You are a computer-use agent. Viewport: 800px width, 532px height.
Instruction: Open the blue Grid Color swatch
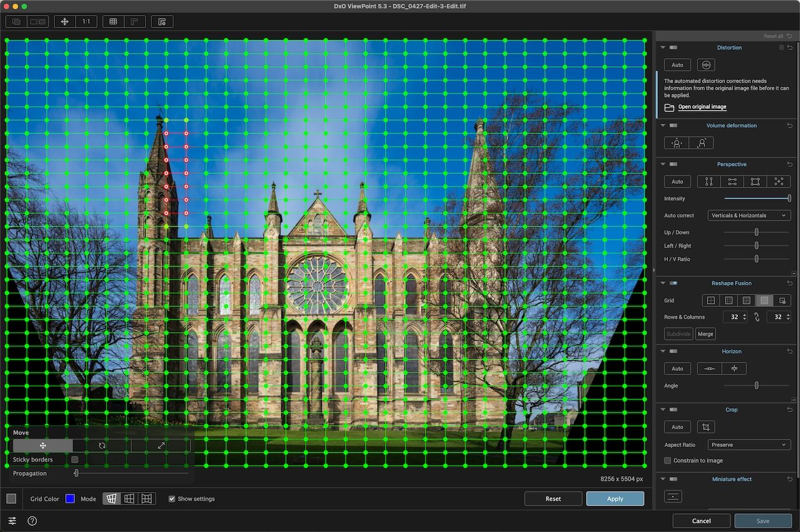click(x=70, y=499)
